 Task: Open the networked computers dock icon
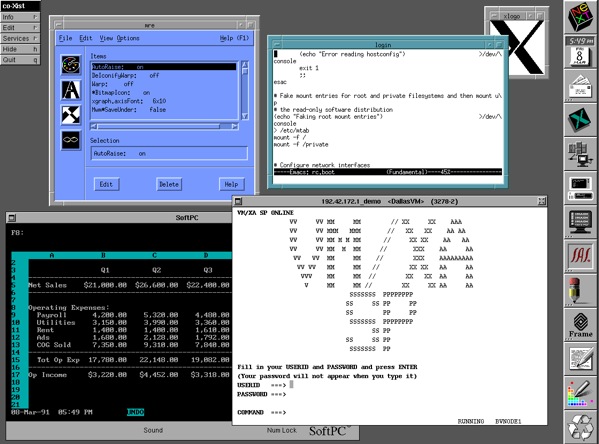580,154
